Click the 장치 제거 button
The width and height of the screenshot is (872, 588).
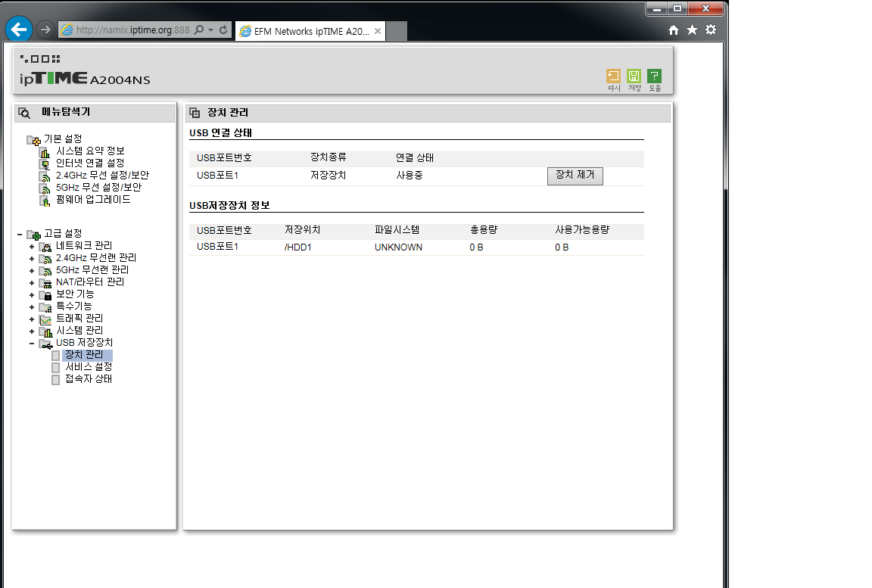[x=575, y=176]
